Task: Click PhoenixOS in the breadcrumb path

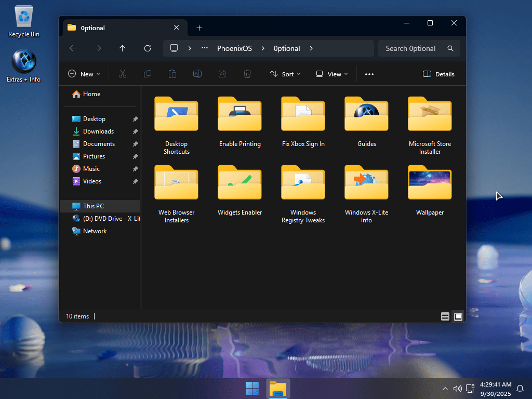Action: pos(234,48)
